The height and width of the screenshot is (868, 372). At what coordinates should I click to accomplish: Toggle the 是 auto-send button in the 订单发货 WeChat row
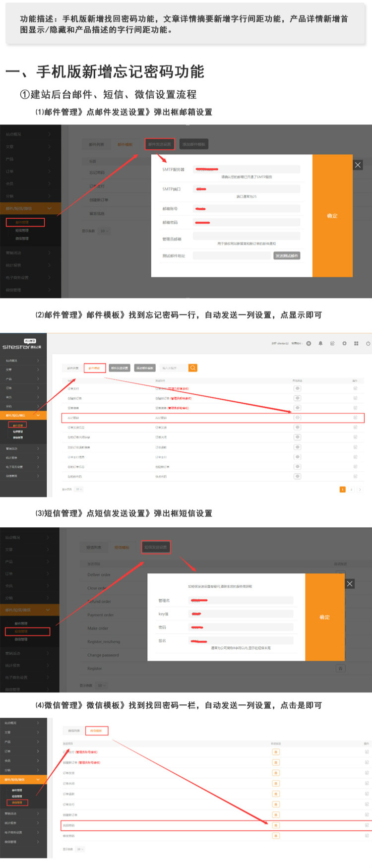coord(276,773)
